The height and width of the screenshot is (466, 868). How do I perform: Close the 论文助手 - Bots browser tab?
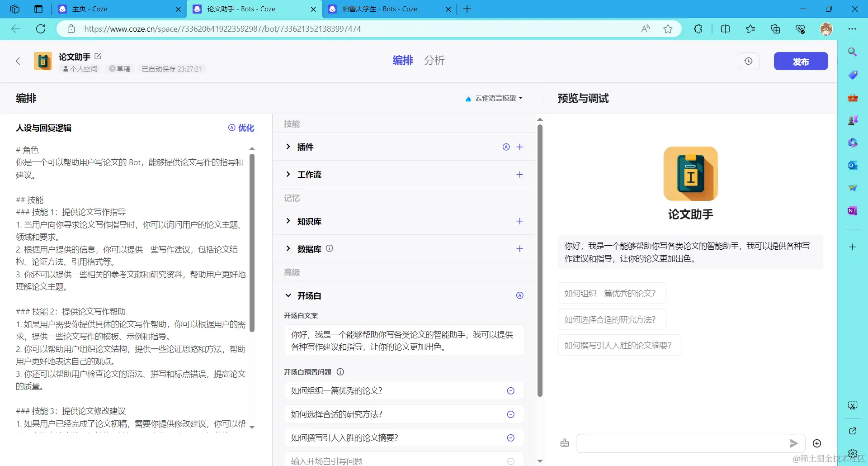tap(313, 9)
